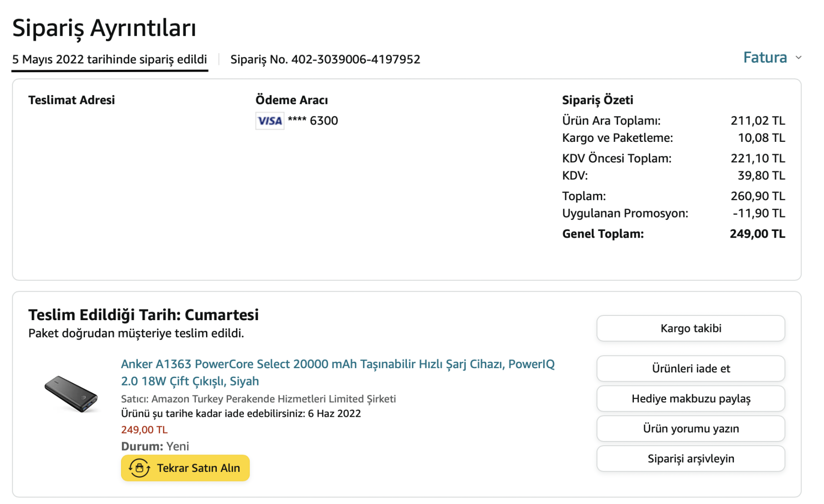
Task: Click the Visa card logo icon
Action: pyautogui.click(x=270, y=121)
